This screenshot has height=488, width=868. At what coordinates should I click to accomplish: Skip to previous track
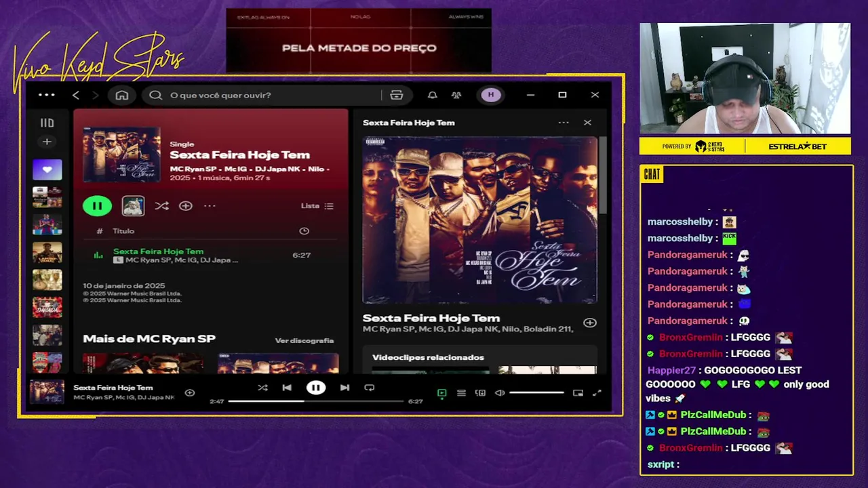(x=287, y=388)
